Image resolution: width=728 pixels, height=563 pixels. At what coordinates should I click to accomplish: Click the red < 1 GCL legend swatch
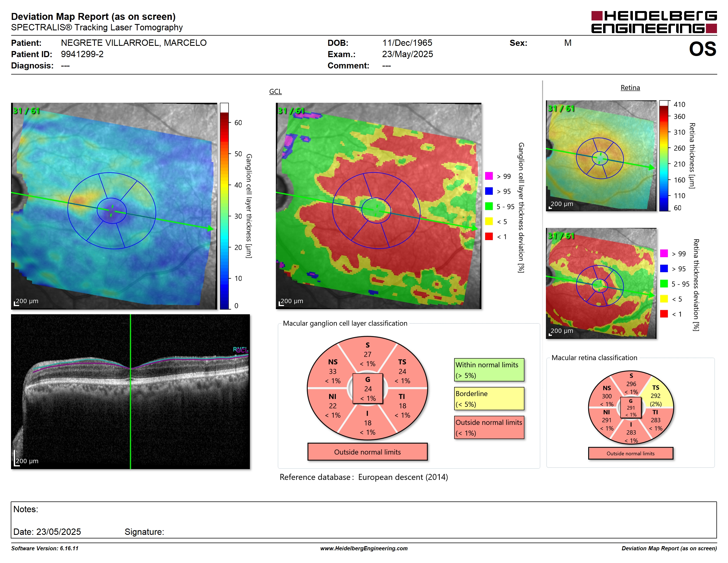tap(489, 237)
